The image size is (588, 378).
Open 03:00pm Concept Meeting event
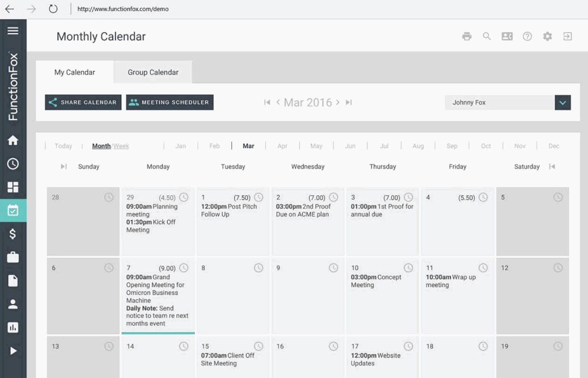point(376,281)
